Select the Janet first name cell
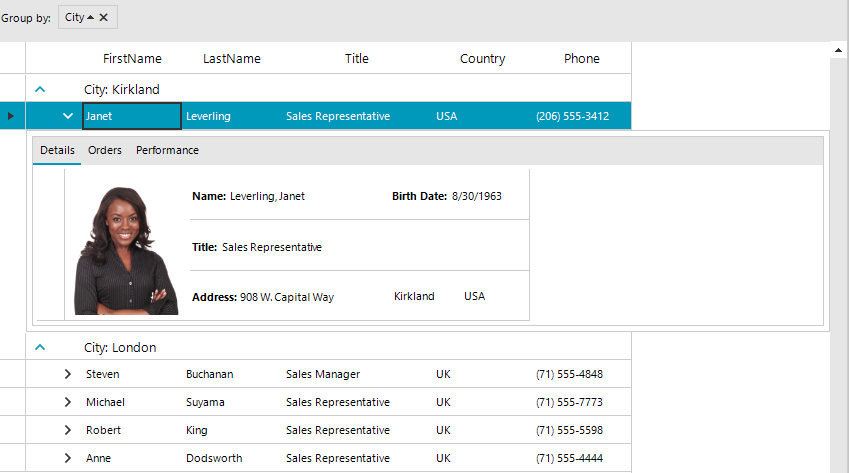The height and width of the screenshot is (473, 849). [x=132, y=116]
